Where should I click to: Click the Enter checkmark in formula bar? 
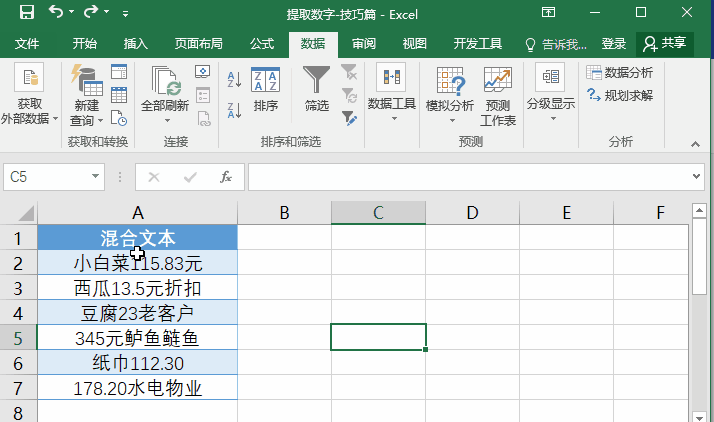pos(190,177)
